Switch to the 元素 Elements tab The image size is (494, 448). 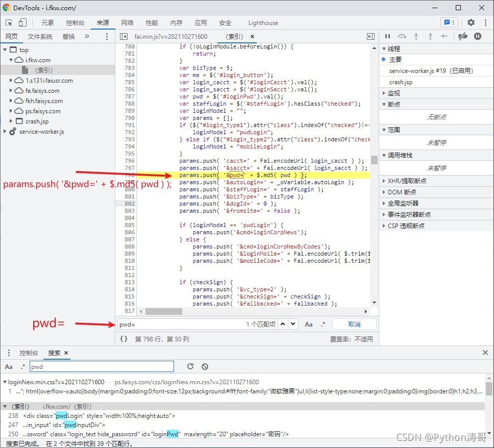point(47,22)
